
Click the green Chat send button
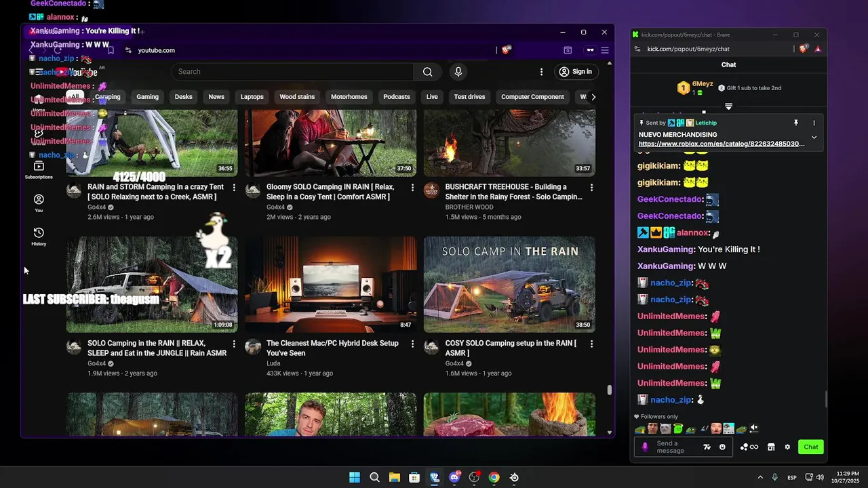(x=811, y=447)
